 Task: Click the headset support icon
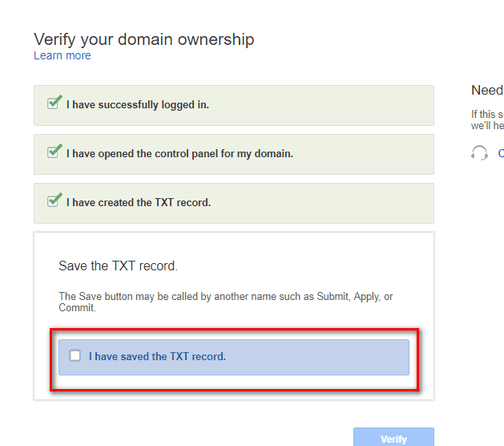click(479, 152)
